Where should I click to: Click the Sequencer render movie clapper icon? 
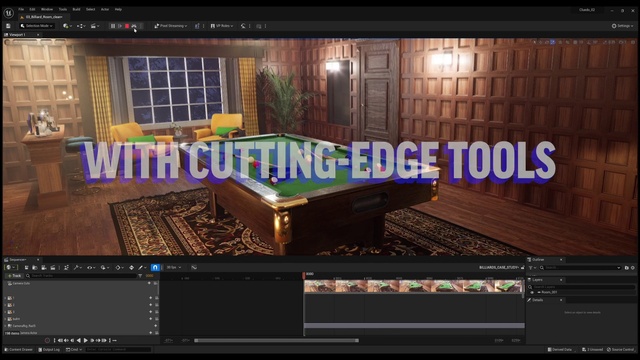click(53, 267)
